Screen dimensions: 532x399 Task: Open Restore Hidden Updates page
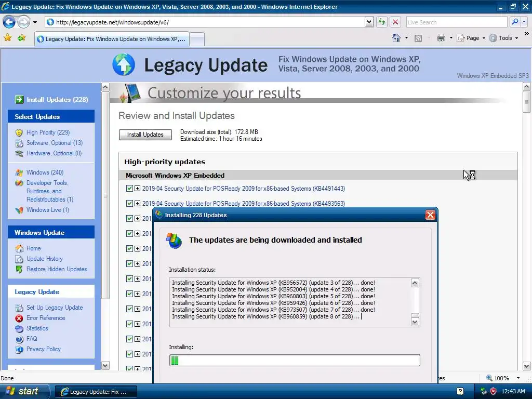[x=57, y=269]
